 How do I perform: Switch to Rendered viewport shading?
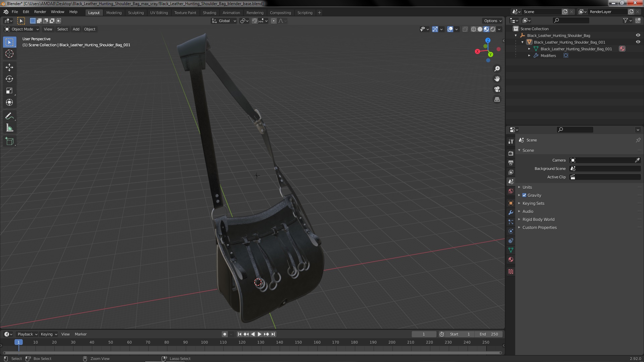[493, 29]
